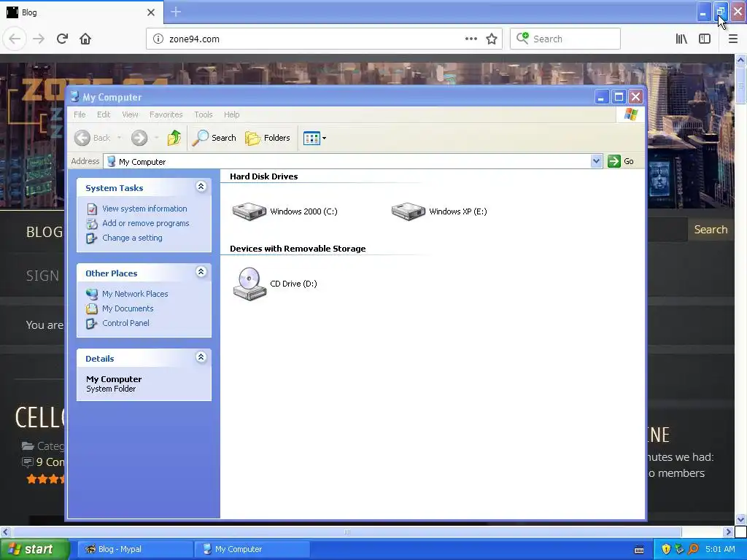Open the Windows 2000 (C:) drive icon
The height and width of the screenshot is (560, 747).
tap(249, 211)
